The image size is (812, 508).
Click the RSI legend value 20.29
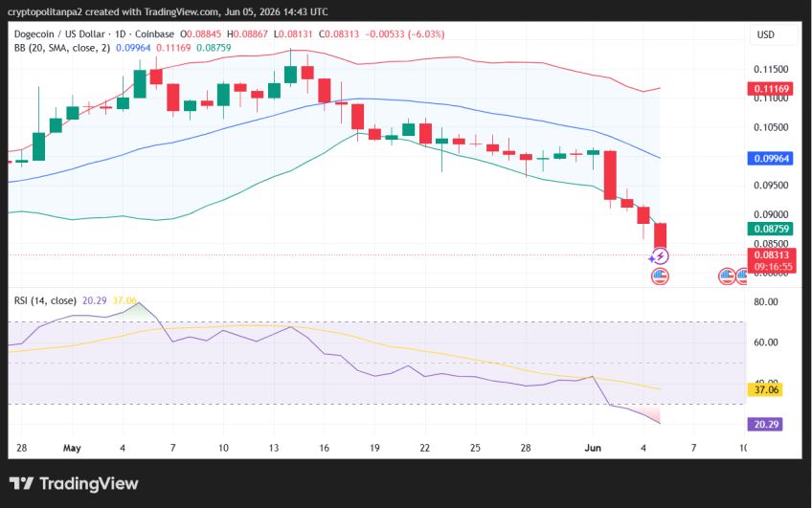pyautogui.click(x=94, y=300)
